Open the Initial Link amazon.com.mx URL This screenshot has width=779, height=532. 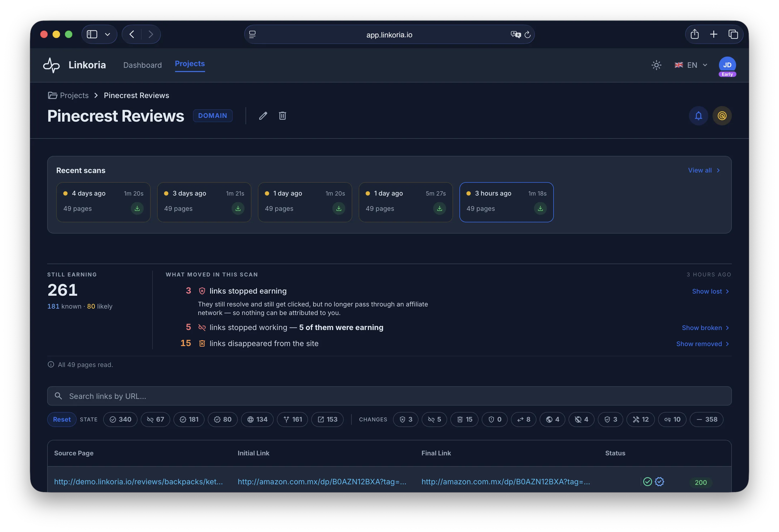point(322,482)
